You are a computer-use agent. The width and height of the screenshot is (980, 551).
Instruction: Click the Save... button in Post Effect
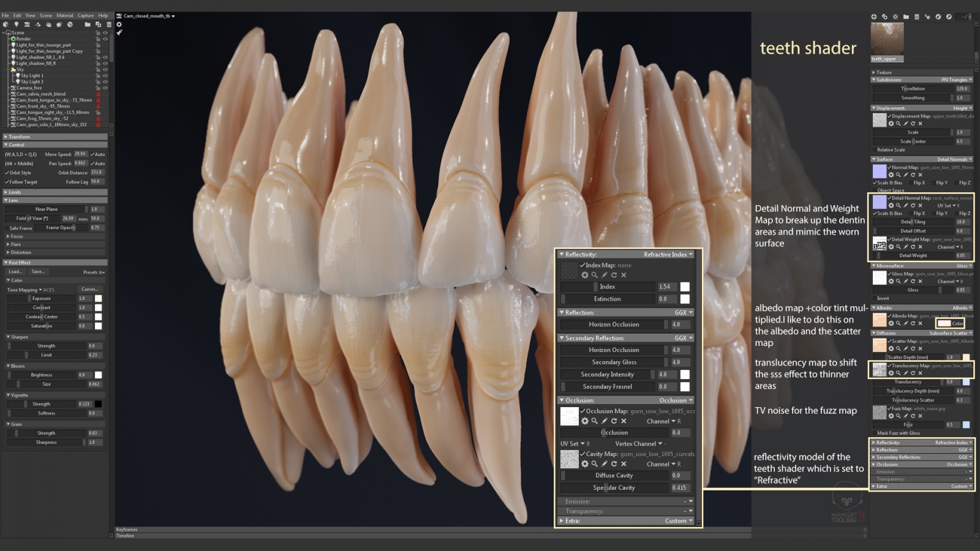[x=38, y=272]
